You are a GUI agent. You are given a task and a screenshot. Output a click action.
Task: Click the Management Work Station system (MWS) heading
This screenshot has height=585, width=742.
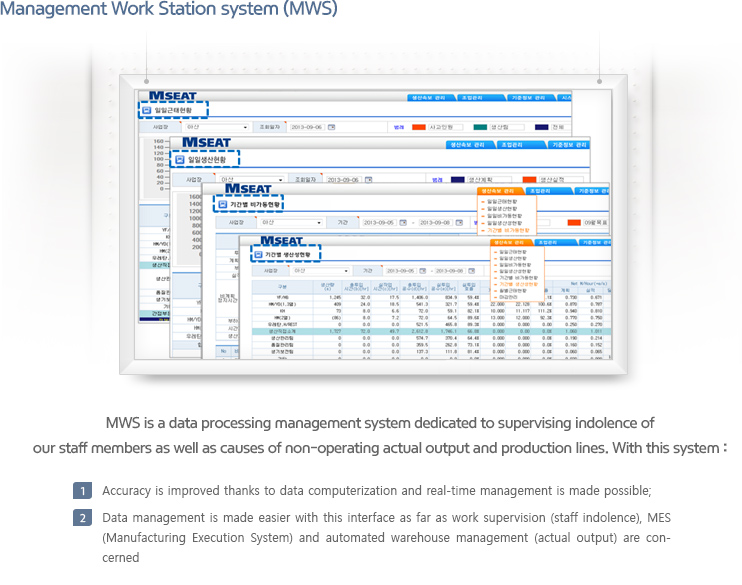(168, 9)
